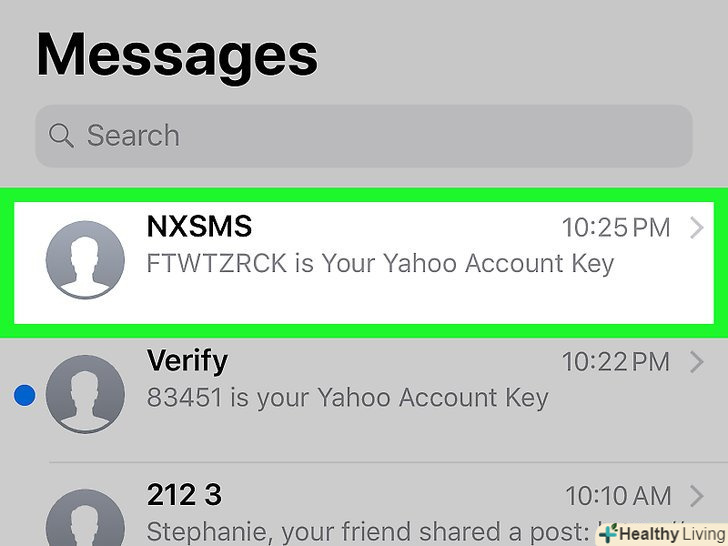Click the 10:25 PM timestamp
The width and height of the screenshot is (728, 546).
(x=616, y=228)
